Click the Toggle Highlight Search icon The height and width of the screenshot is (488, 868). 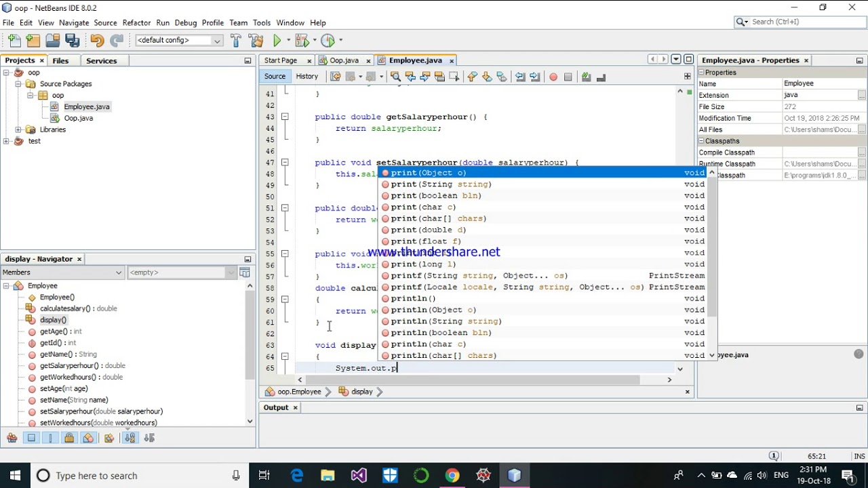tap(439, 77)
